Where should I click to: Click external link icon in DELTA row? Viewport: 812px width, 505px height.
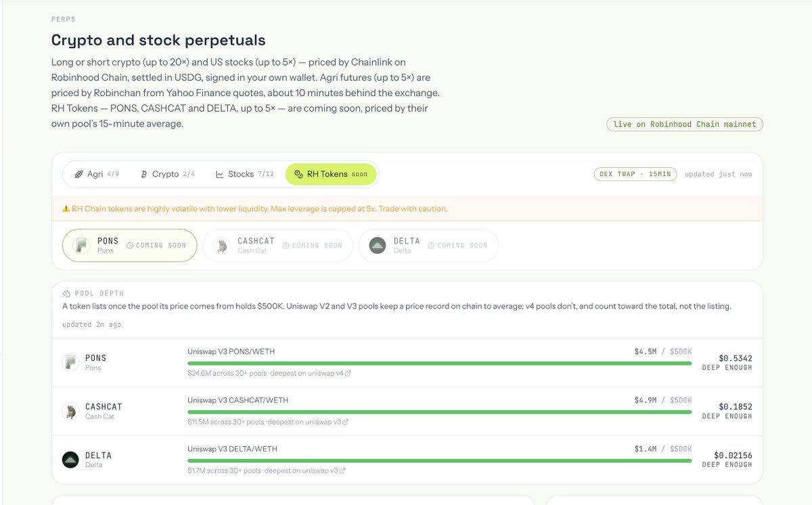click(x=342, y=470)
